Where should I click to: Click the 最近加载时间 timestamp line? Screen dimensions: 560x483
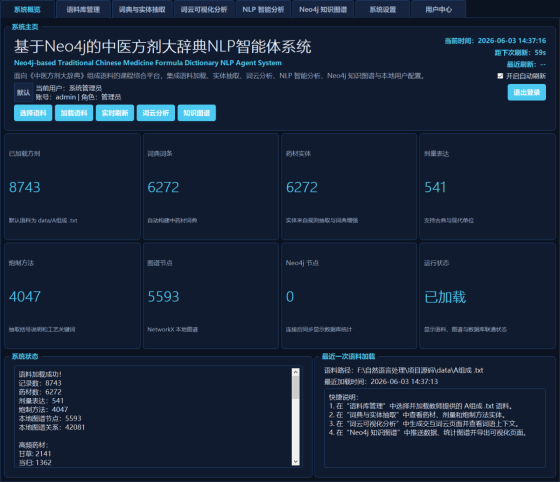[381, 382]
